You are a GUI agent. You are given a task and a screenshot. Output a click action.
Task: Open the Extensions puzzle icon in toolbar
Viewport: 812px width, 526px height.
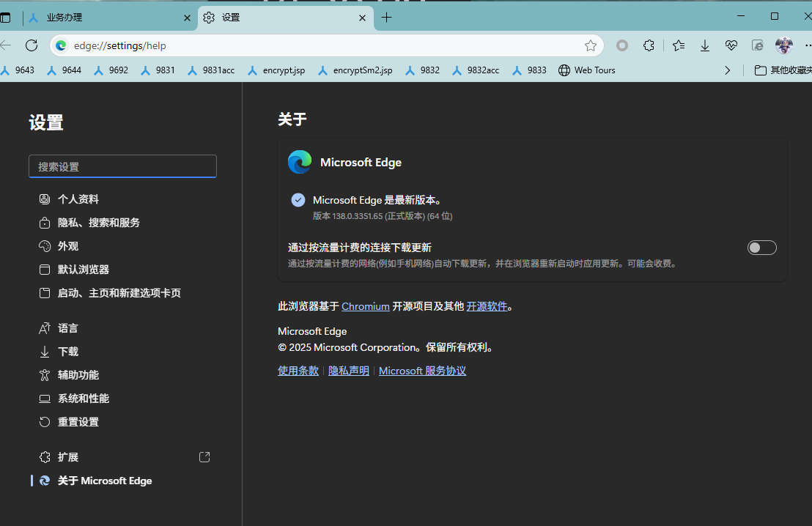click(x=649, y=45)
